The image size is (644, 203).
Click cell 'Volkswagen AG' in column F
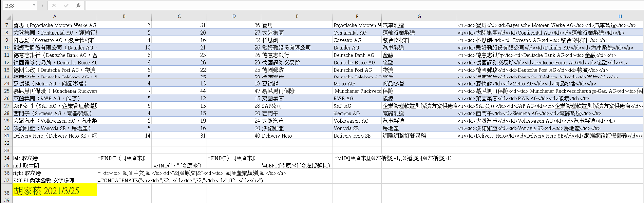(357, 121)
